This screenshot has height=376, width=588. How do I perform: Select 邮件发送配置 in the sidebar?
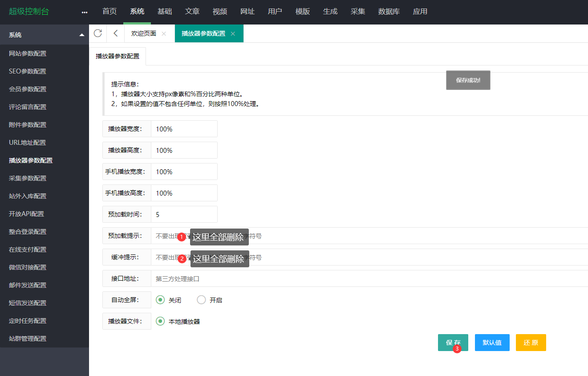pyautogui.click(x=28, y=285)
